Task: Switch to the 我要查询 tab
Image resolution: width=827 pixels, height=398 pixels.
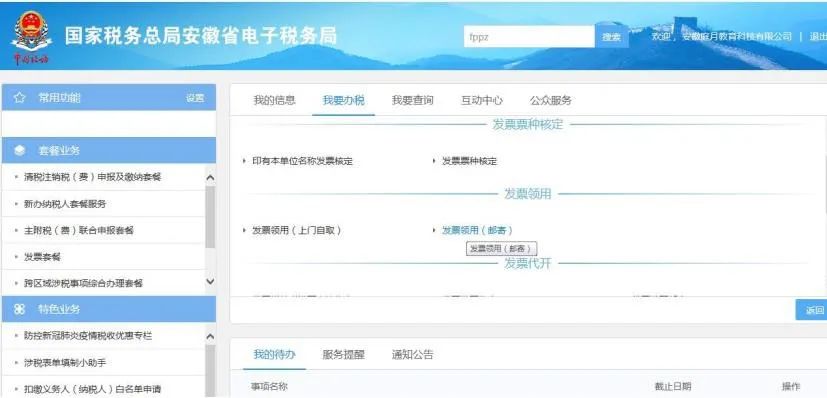Action: click(412, 100)
